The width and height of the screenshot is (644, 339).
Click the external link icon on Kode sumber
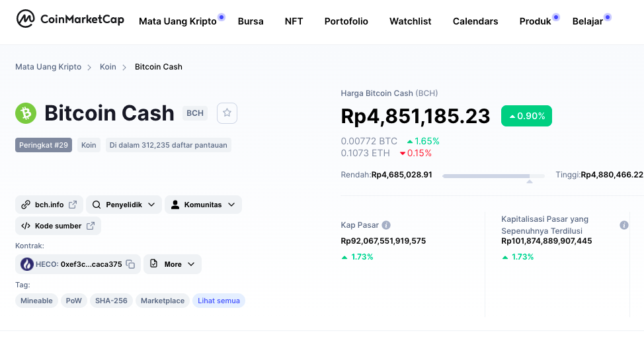(91, 226)
